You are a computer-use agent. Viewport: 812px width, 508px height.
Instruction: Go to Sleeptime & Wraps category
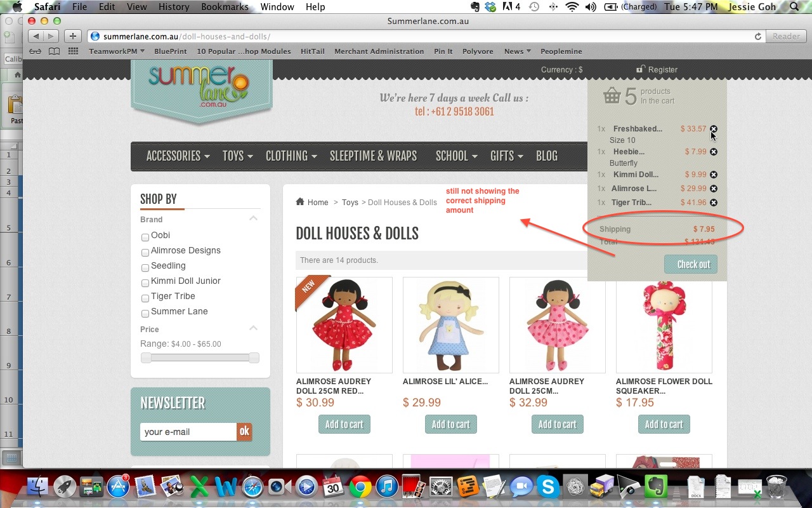click(373, 156)
